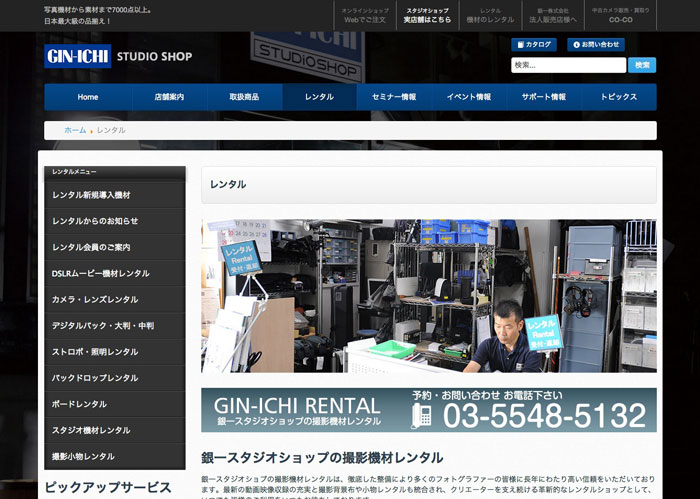Open the カタログ catalog button

(x=534, y=44)
